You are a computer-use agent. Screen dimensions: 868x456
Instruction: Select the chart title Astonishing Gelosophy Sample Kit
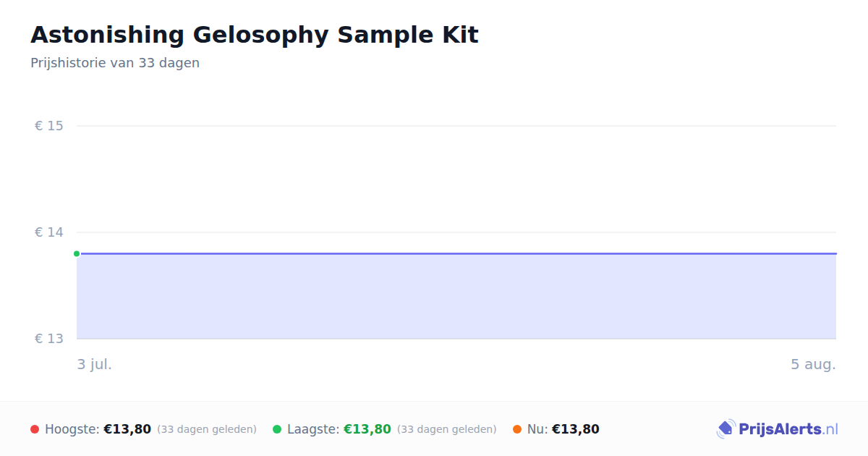[x=255, y=35]
